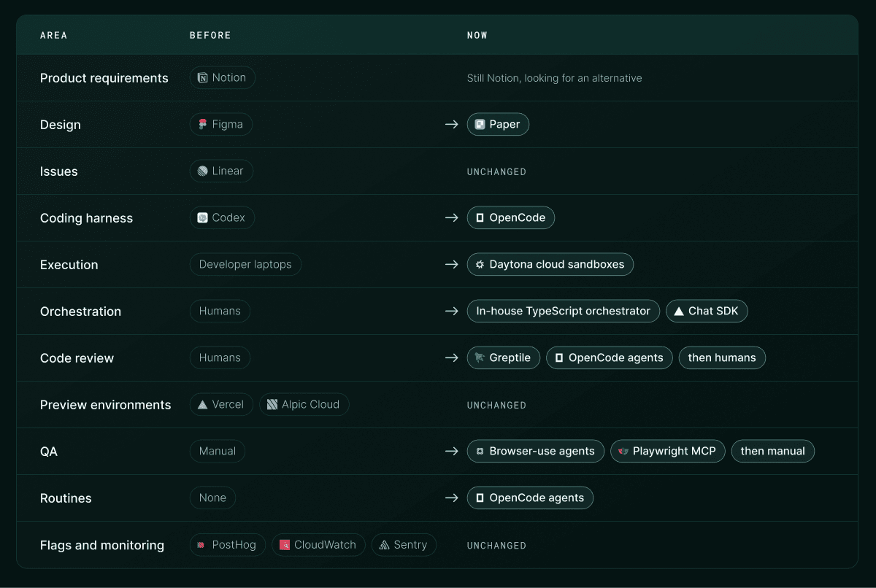Click the "Humans" pill in Code review row
This screenshot has width=876, height=588.
pyautogui.click(x=220, y=358)
